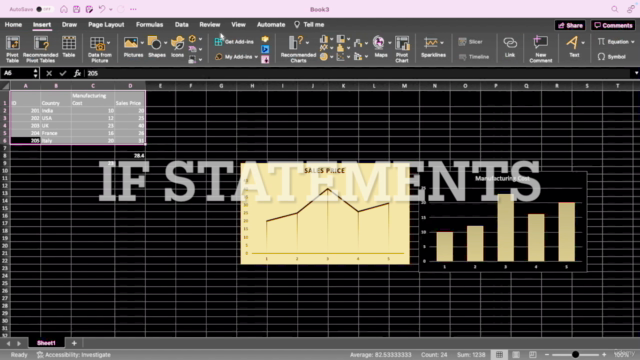Image resolution: width=640 pixels, height=360 pixels.
Task: Expand the Pictures dropdown arrow
Action: click(142, 42)
